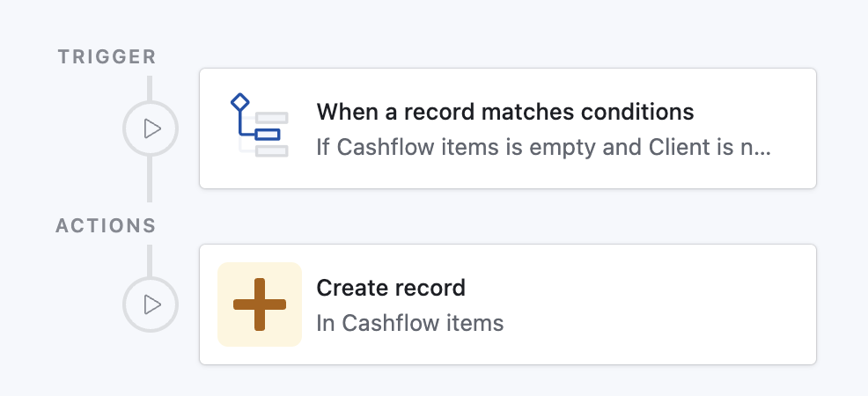Click the bottom gray bar in conditions icon

tap(272, 151)
